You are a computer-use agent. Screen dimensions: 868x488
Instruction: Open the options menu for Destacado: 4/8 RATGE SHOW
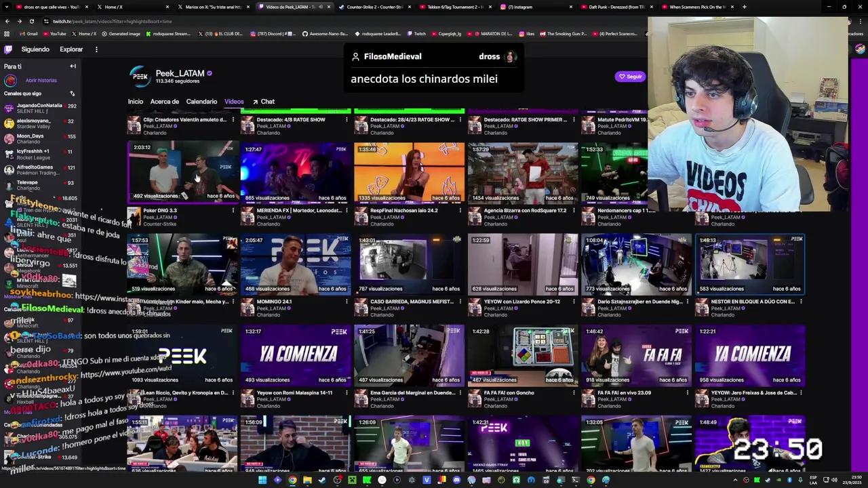[x=347, y=120]
